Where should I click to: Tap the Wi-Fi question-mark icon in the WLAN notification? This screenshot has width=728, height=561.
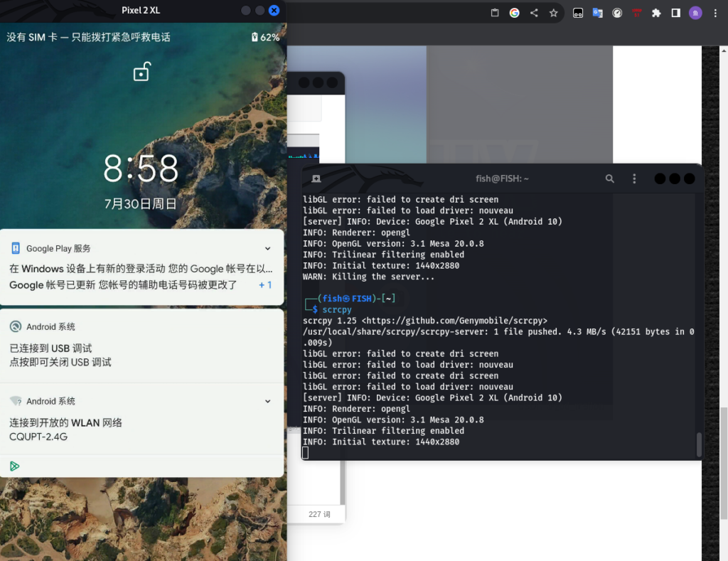pyautogui.click(x=16, y=401)
